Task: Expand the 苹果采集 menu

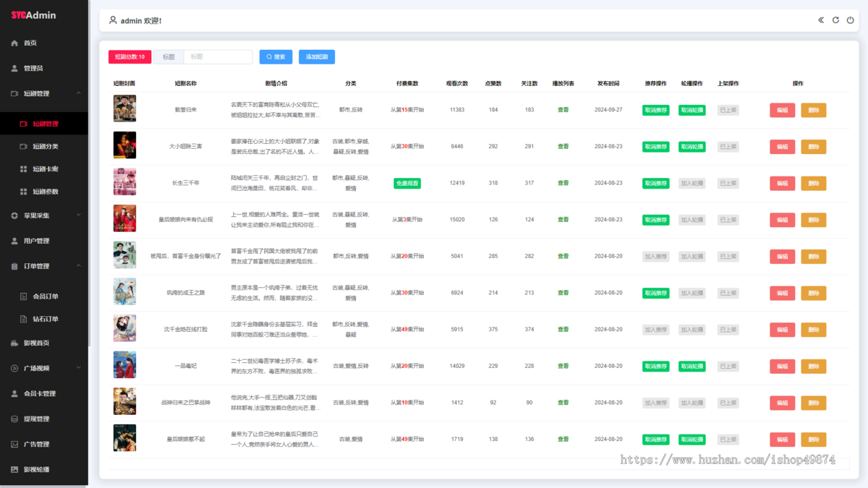Action: 44,215
